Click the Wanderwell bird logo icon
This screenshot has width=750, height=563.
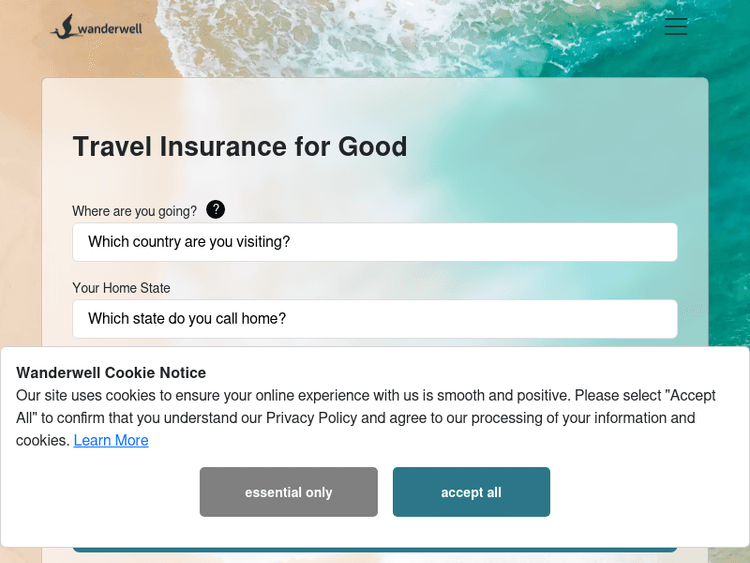pos(65,28)
